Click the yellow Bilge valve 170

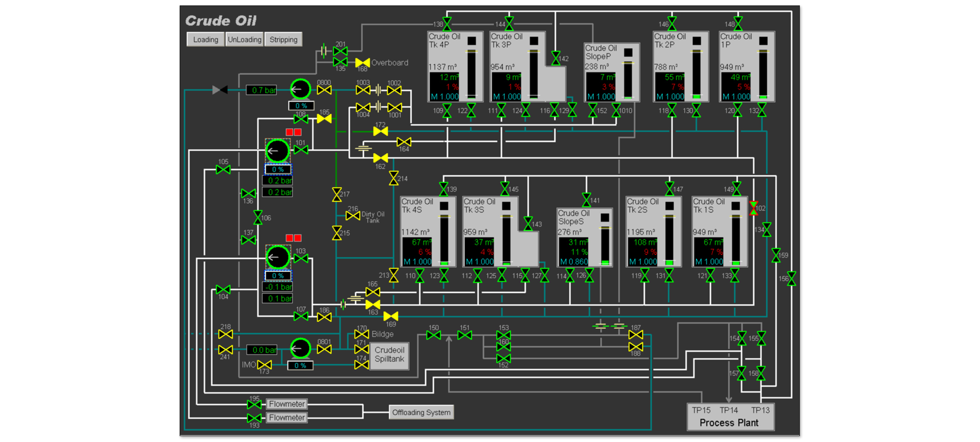361,335
